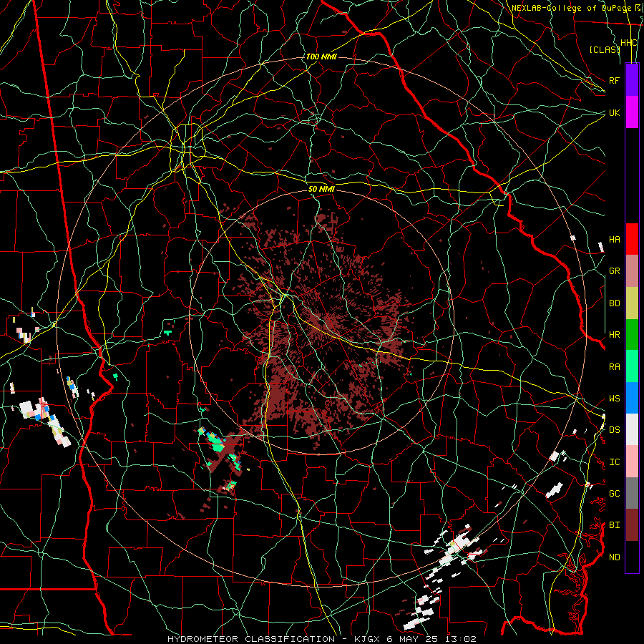Click the KJGX station identifier
This screenshot has height=644, width=644.
pyautogui.click(x=369, y=639)
